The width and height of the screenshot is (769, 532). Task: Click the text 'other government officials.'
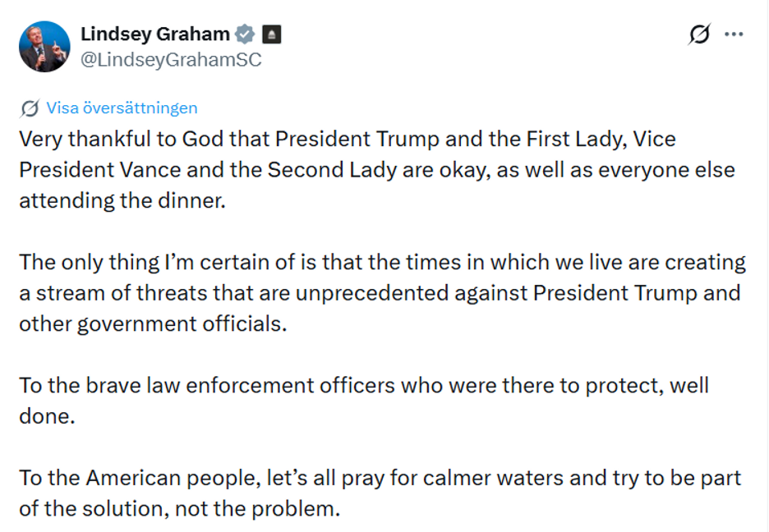coord(154,323)
